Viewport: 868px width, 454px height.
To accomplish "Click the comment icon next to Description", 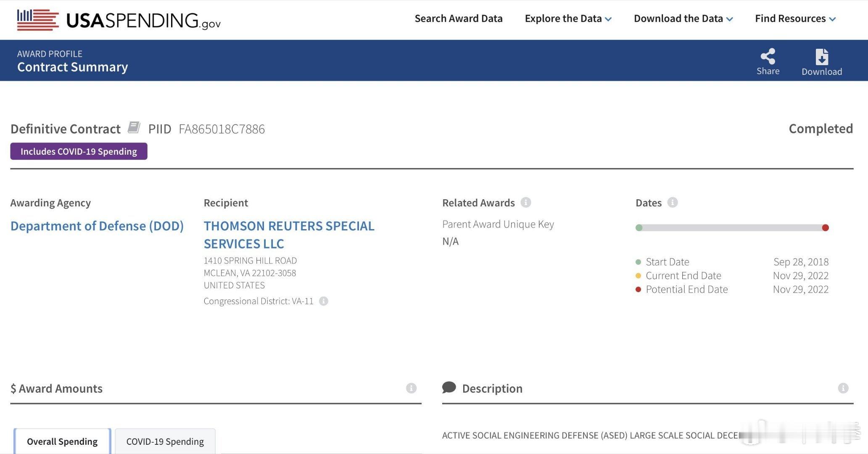I will [x=449, y=387].
